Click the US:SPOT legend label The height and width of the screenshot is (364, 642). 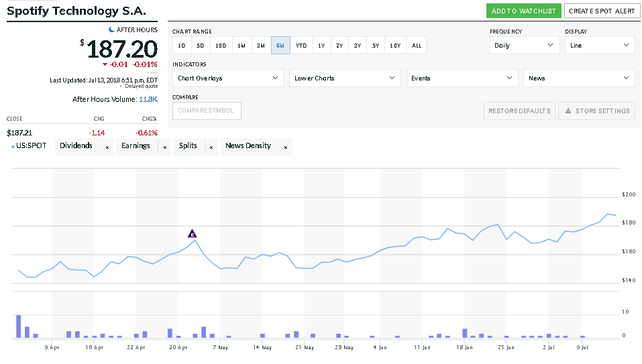(31, 145)
